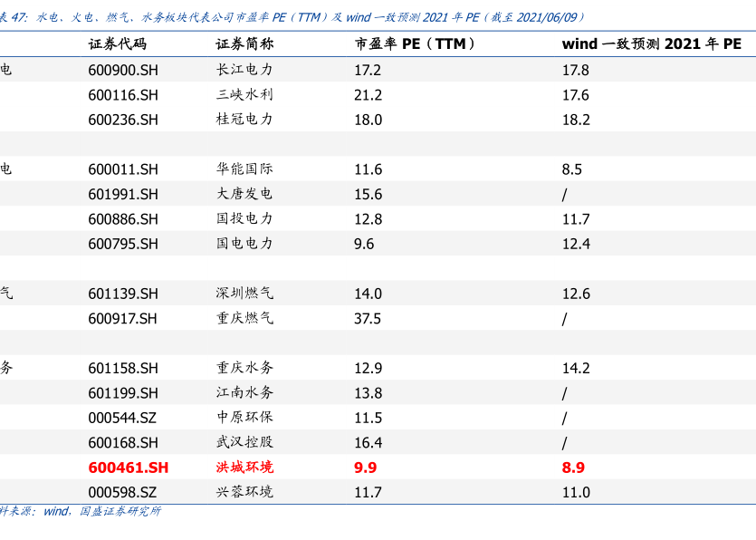Click 重庆燃气 PE value 37.5
This screenshot has width=756, height=540.
coord(368,318)
